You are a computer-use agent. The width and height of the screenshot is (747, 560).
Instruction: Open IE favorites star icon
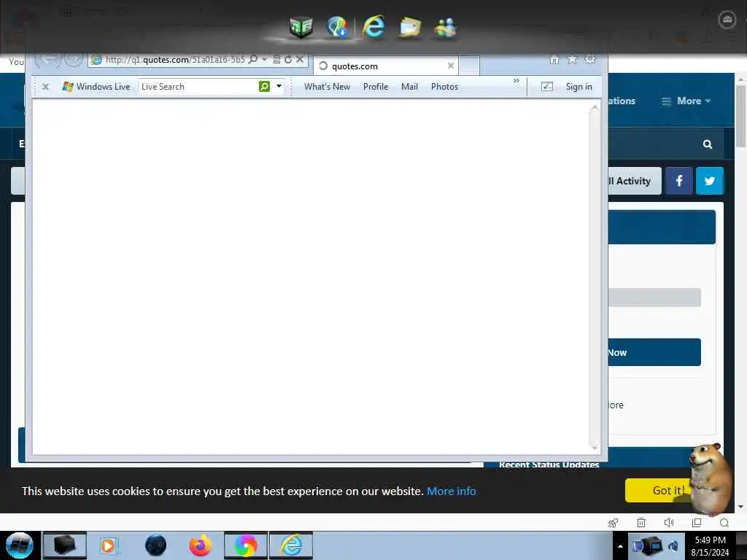point(572,60)
